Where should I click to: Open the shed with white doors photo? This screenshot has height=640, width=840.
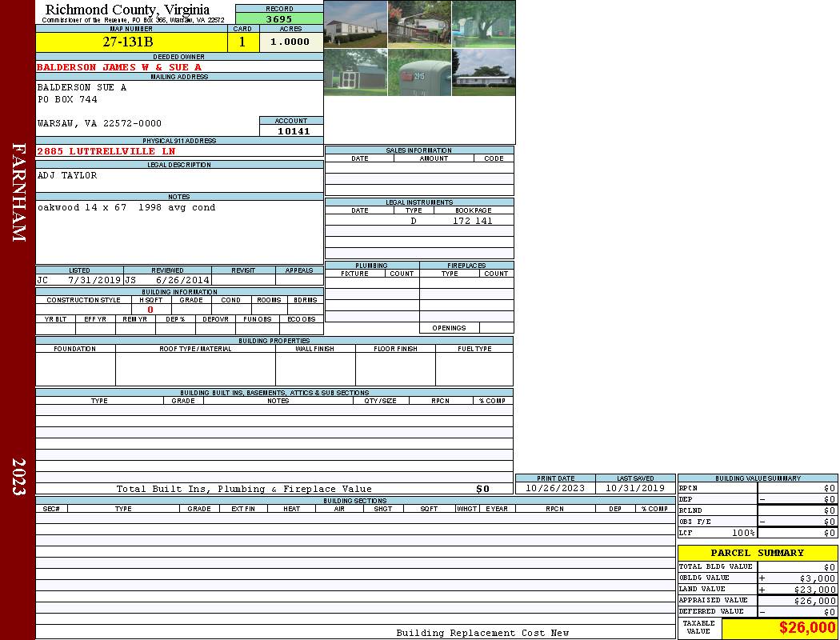(x=355, y=73)
